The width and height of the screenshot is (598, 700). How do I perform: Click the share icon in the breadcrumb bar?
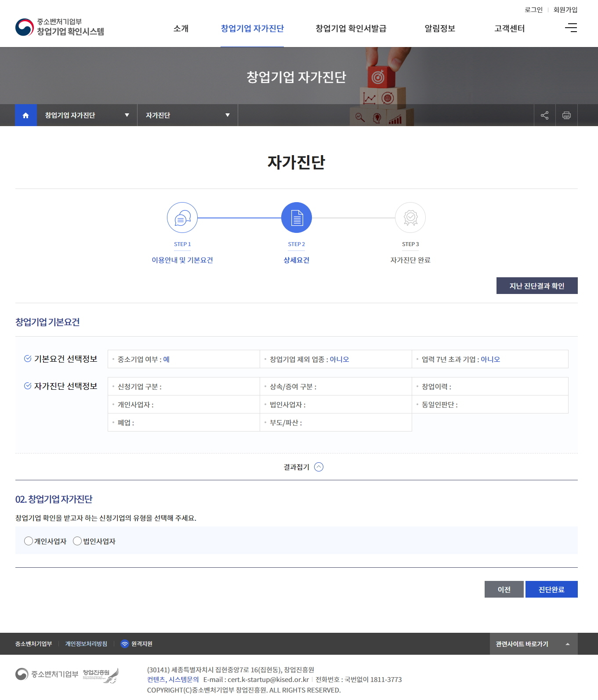click(x=545, y=115)
